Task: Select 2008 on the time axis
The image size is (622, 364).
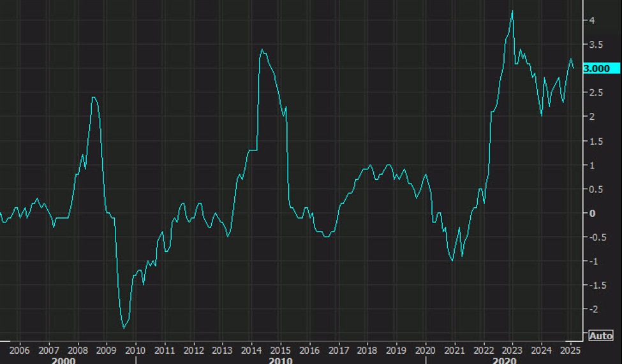Action: (77, 350)
